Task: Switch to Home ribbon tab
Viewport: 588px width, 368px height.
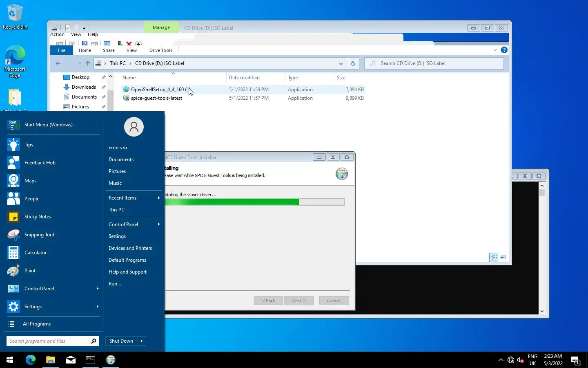Action: tap(85, 50)
